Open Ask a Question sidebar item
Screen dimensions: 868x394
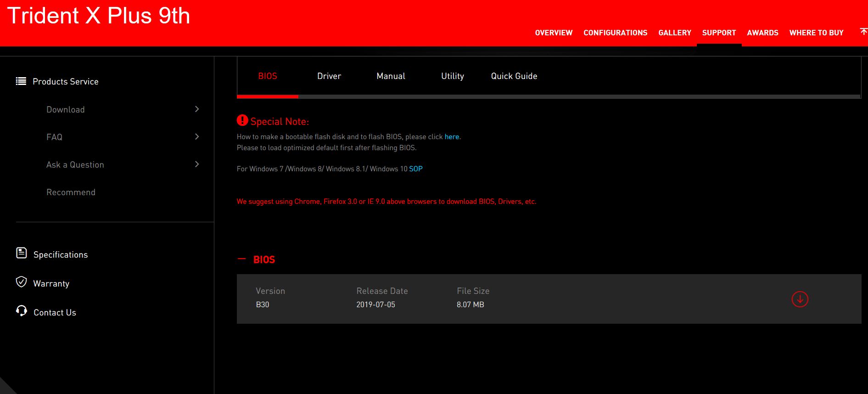(x=75, y=164)
